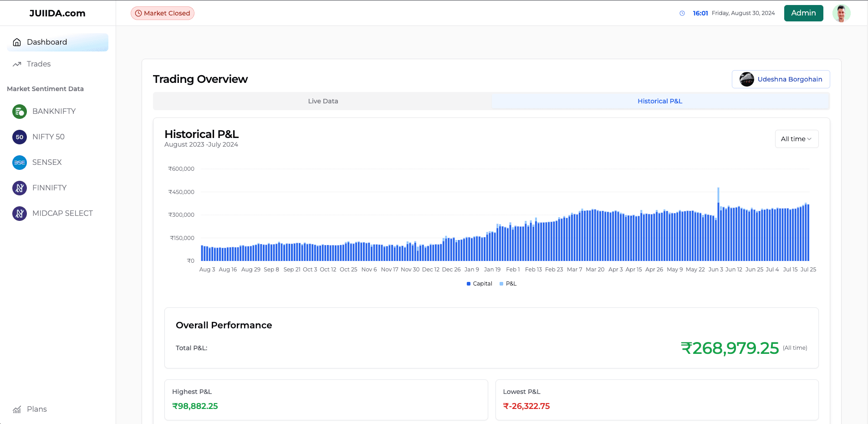This screenshot has height=424, width=868.
Task: Click the Aug 3 x-axis label
Action: (x=207, y=270)
